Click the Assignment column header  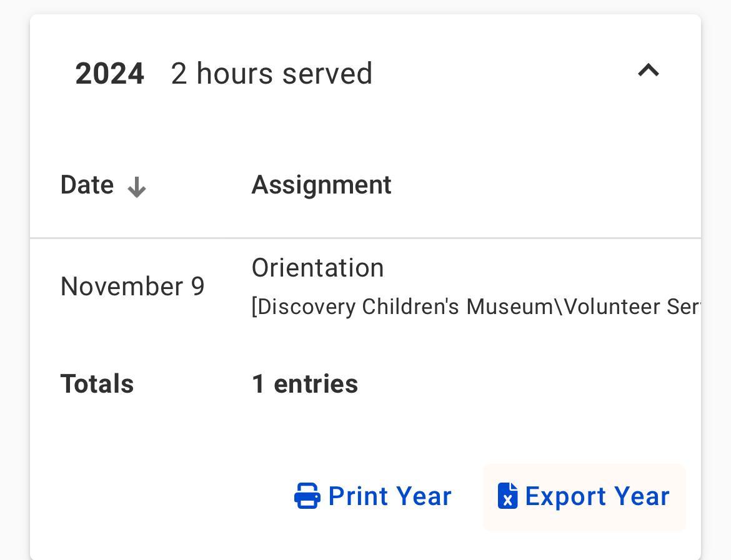(x=321, y=185)
